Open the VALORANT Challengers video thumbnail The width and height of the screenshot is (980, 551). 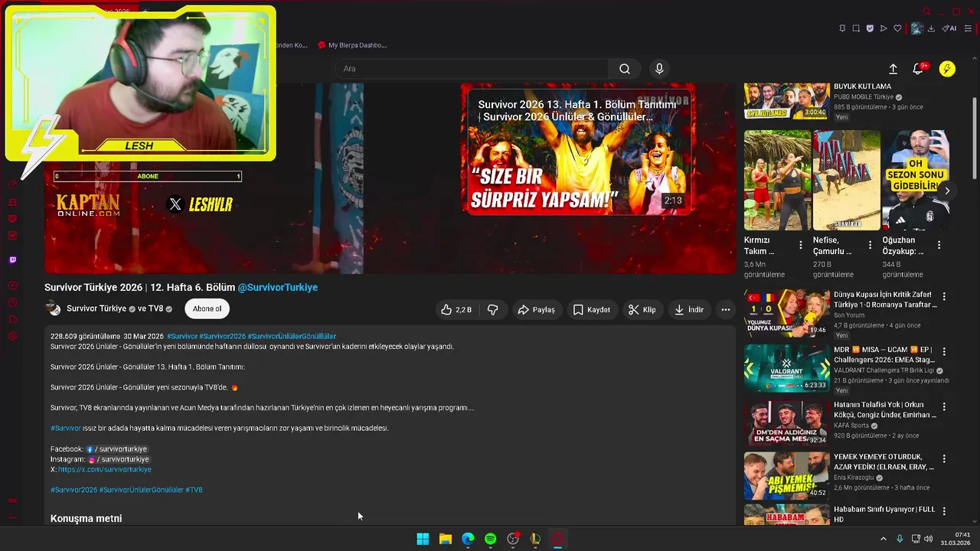pyautogui.click(x=786, y=368)
